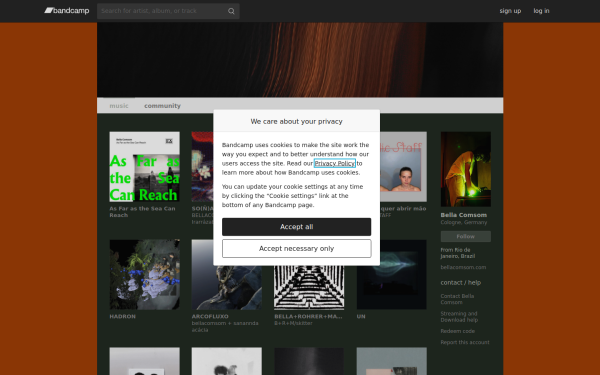Click the Cologne, Germany location text

464,222
